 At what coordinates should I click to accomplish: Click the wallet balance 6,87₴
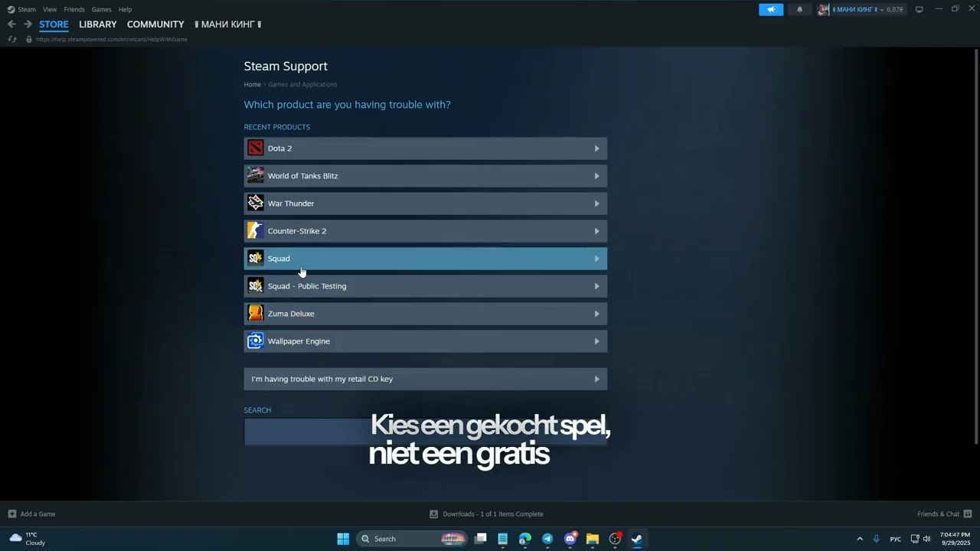point(895,10)
